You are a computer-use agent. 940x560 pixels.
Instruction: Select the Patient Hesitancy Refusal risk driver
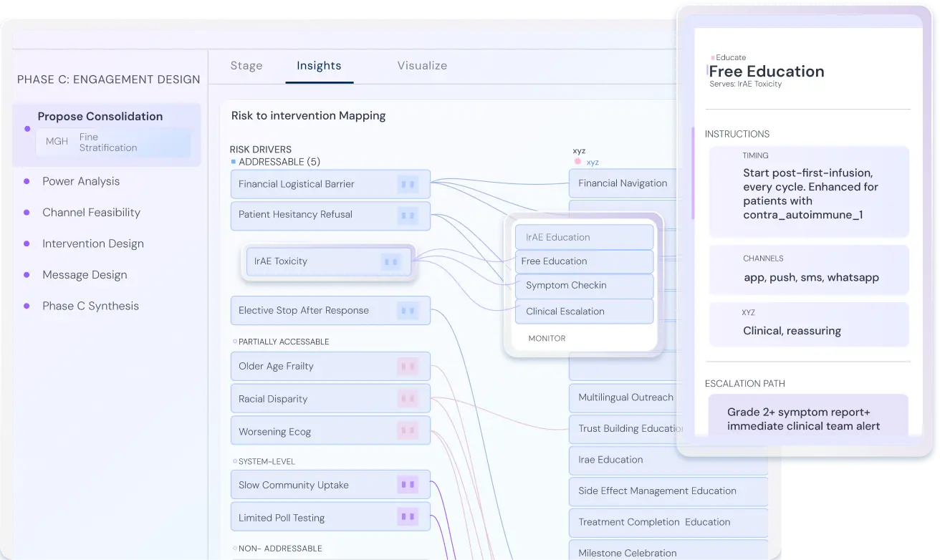coord(330,216)
